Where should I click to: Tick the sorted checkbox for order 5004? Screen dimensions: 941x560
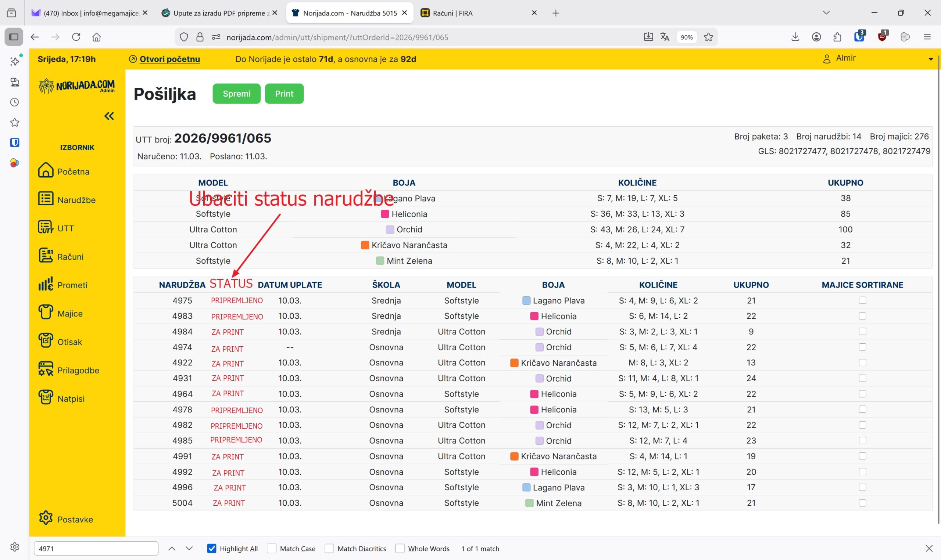pos(862,503)
